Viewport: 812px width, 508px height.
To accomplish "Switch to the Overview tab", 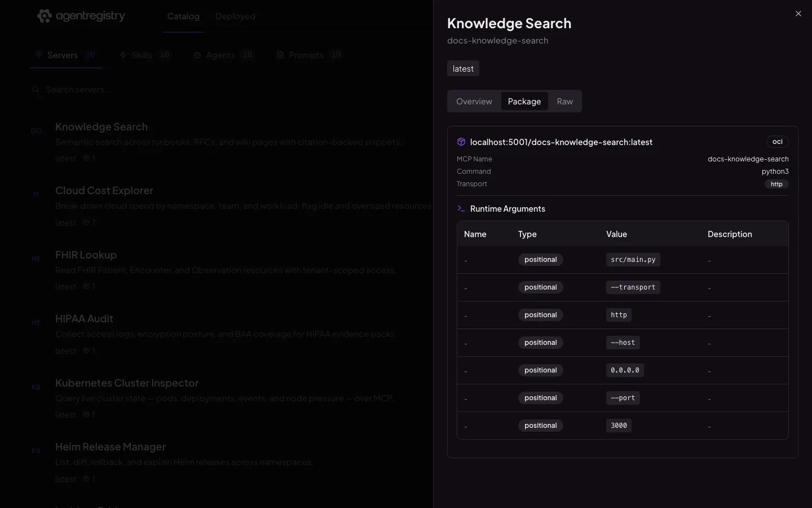I will (474, 102).
